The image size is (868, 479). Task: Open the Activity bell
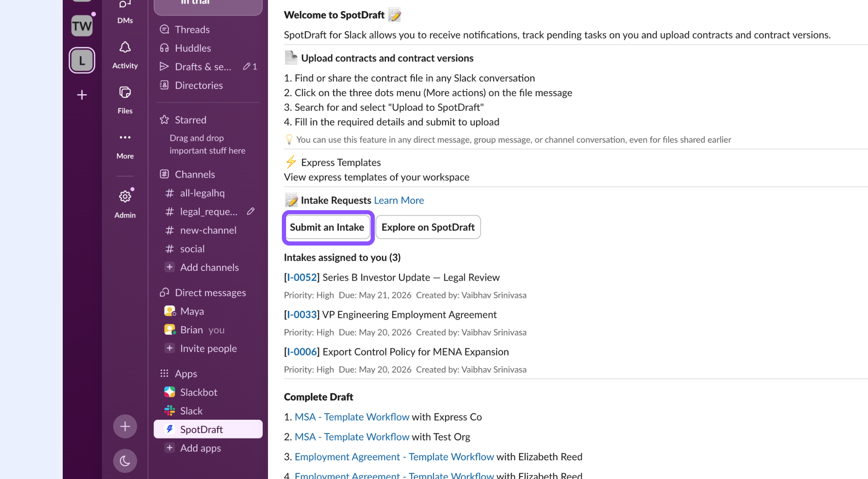pyautogui.click(x=125, y=55)
